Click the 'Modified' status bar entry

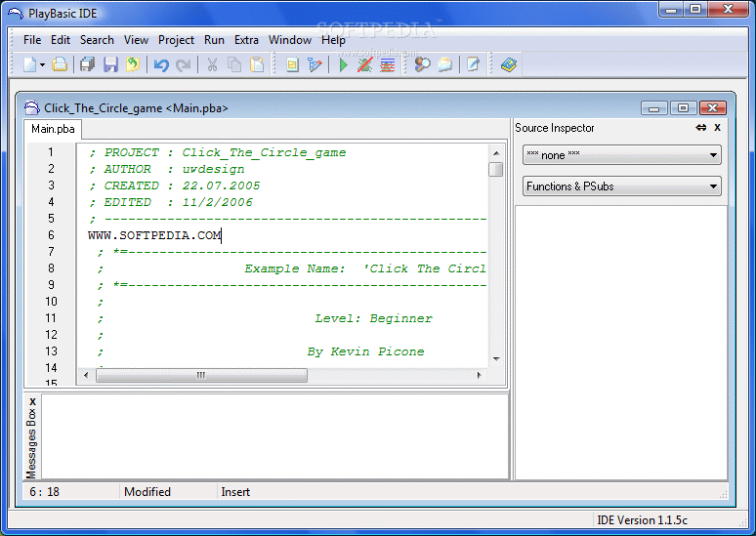[x=147, y=492]
